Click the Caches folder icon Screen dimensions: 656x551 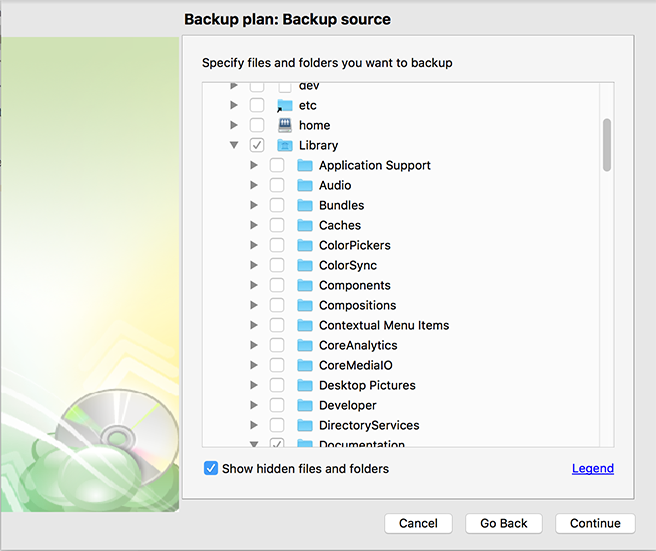[x=305, y=225]
